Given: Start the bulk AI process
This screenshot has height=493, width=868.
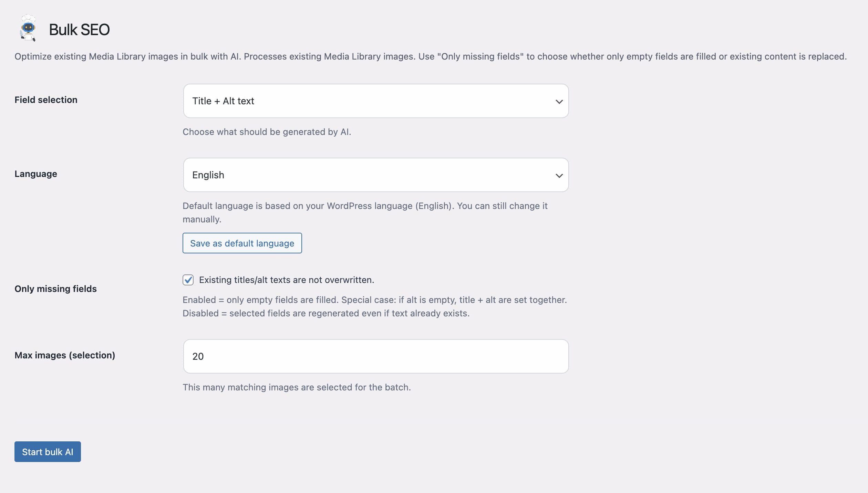Looking at the screenshot, I should pos(48,452).
